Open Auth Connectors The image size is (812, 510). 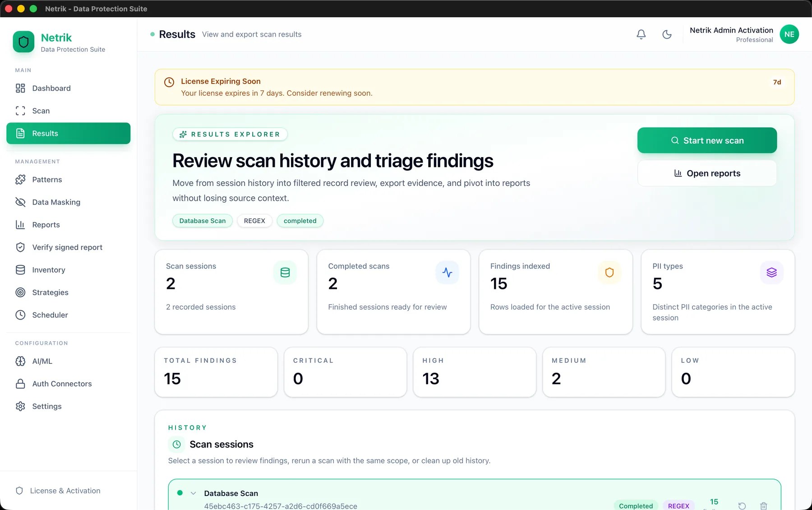tap(68, 384)
